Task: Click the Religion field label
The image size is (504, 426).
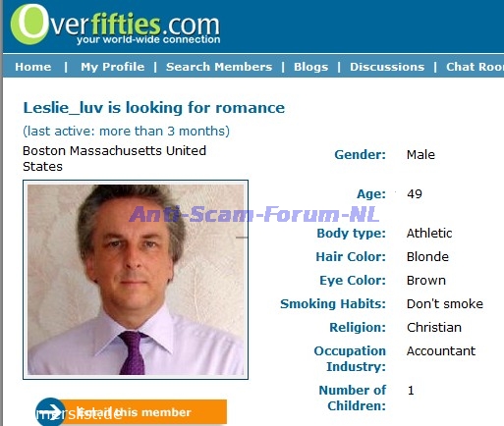Action: 358,327
